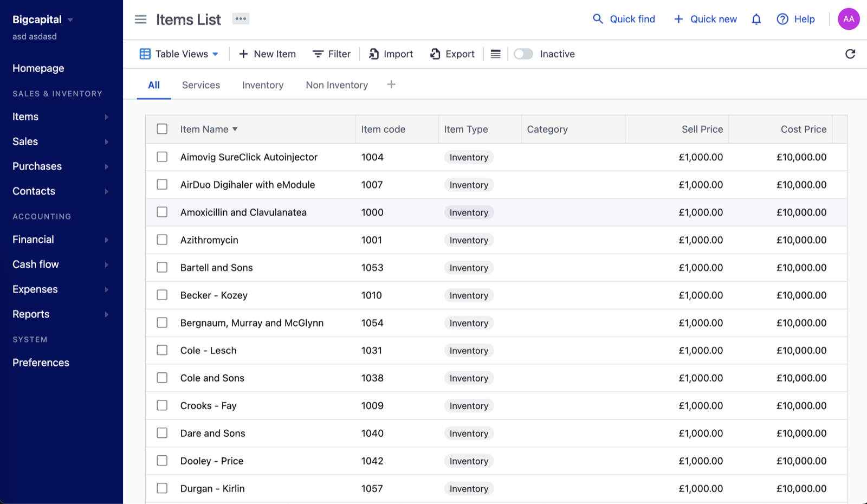Expand the Purchases sidebar section
This screenshot has height=504, width=867.
tap(61, 166)
